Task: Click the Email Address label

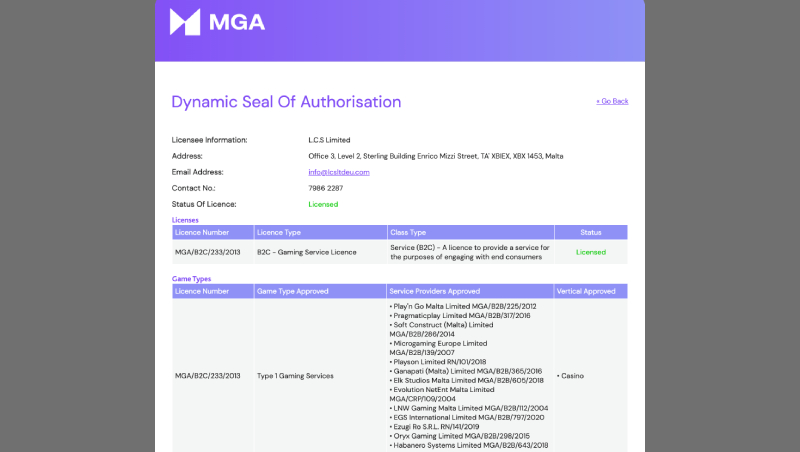Action: coord(197,172)
